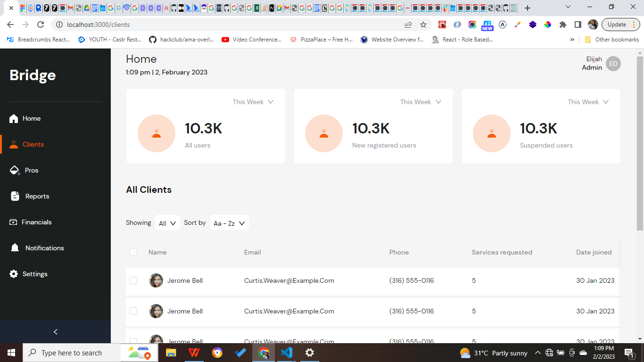Open the Chrome extensions puzzle icon
This screenshot has height=362, width=644.
(x=562, y=25)
